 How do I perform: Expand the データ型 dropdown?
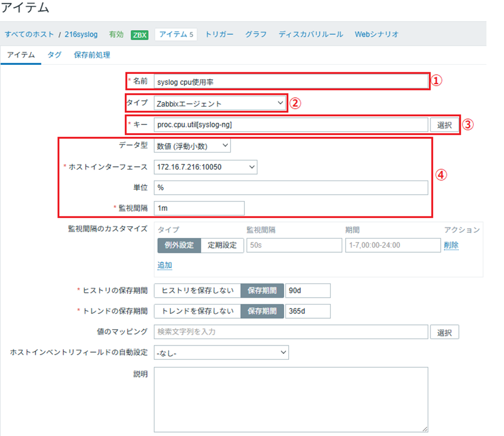pyautogui.click(x=192, y=146)
